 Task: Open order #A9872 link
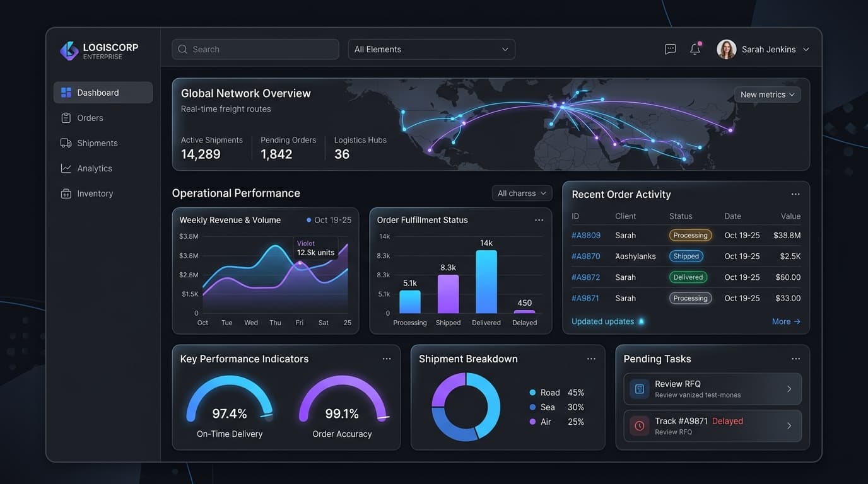click(586, 277)
